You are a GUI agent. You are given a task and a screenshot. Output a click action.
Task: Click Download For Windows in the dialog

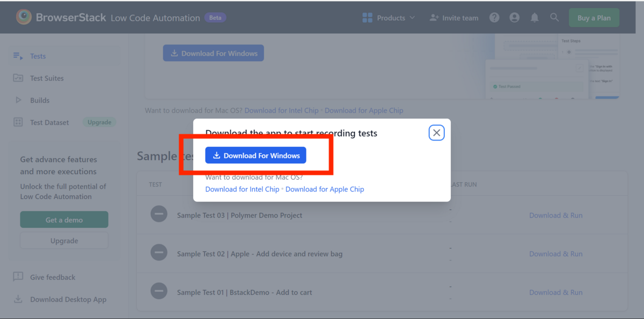(256, 155)
